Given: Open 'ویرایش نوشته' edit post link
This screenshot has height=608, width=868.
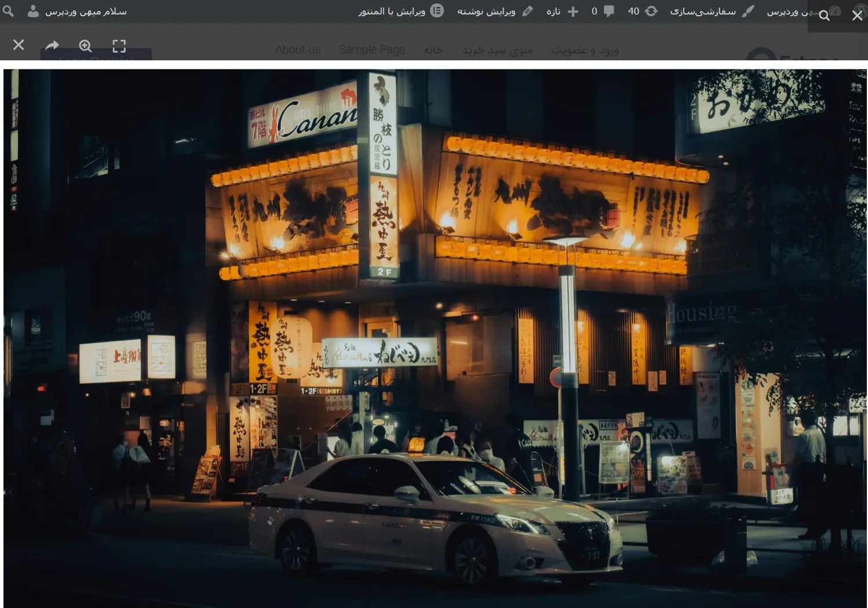Looking at the screenshot, I should [x=495, y=11].
